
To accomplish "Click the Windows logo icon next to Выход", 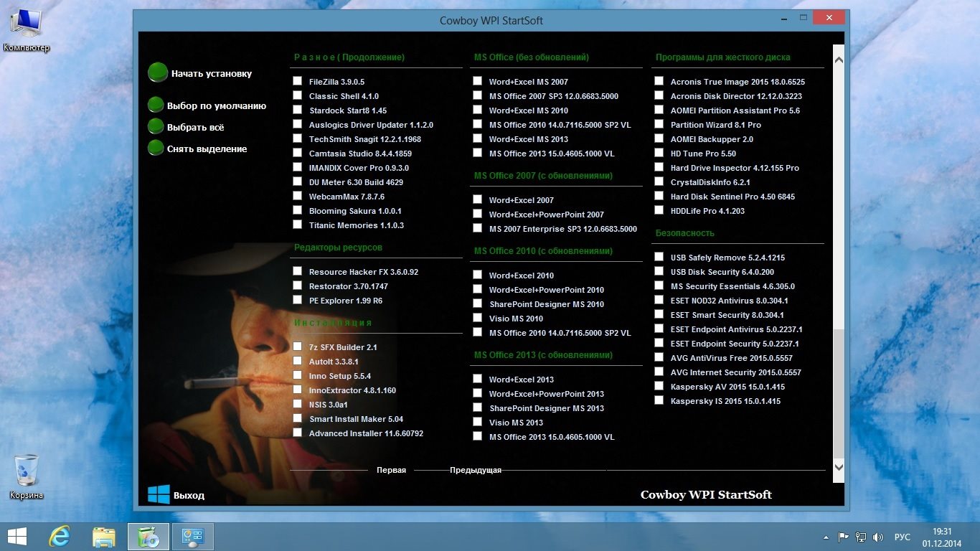I will click(x=159, y=494).
